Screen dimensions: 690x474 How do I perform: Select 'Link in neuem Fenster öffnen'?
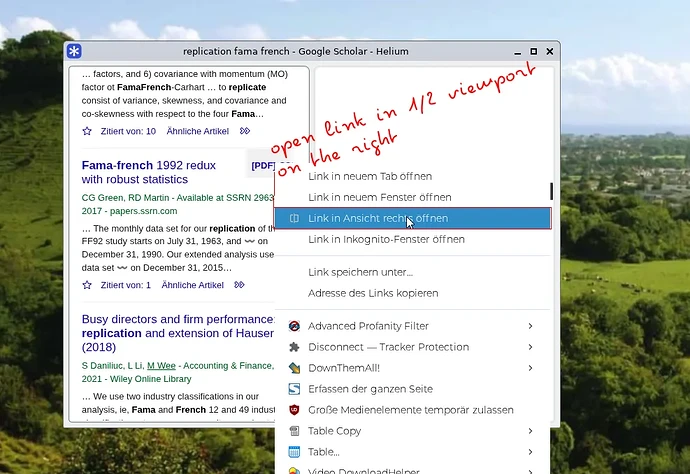click(412, 197)
